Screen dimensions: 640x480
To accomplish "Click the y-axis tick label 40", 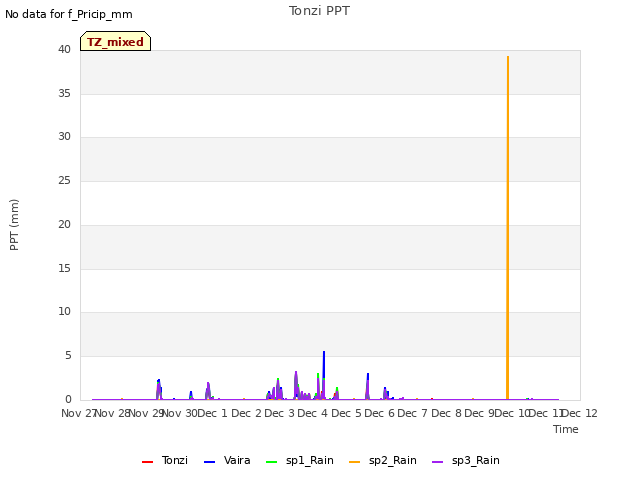I will [x=64, y=50].
